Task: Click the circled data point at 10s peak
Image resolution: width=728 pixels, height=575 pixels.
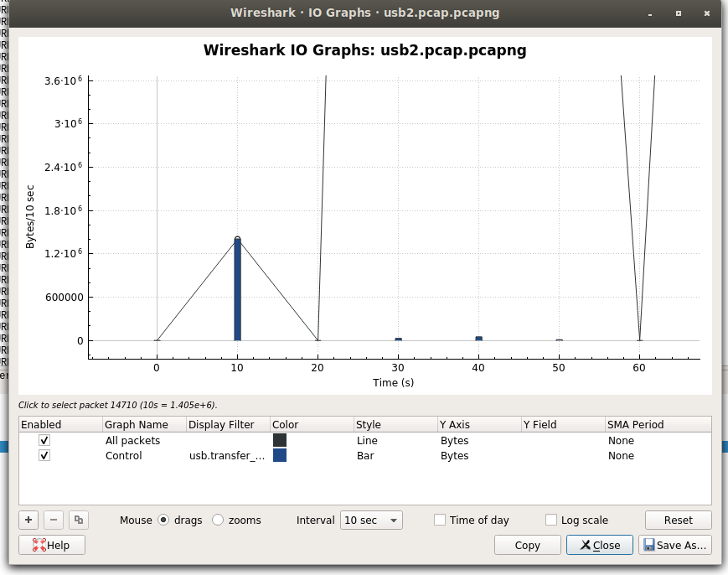Action: (x=237, y=239)
